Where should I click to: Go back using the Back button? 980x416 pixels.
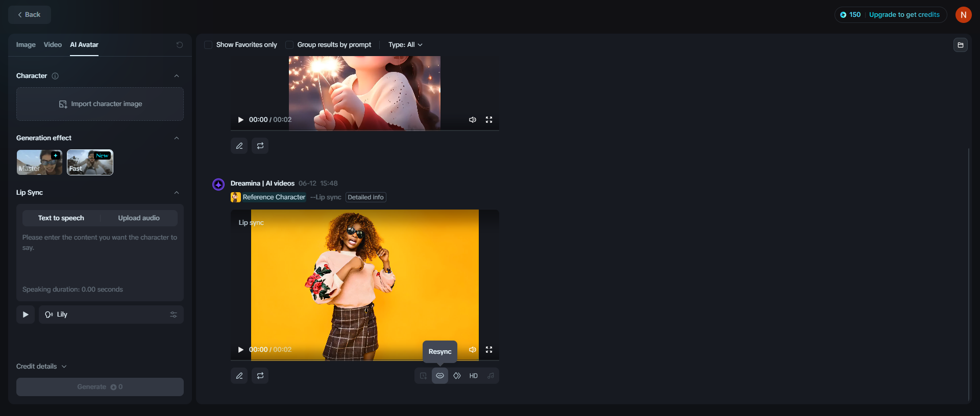point(29,15)
